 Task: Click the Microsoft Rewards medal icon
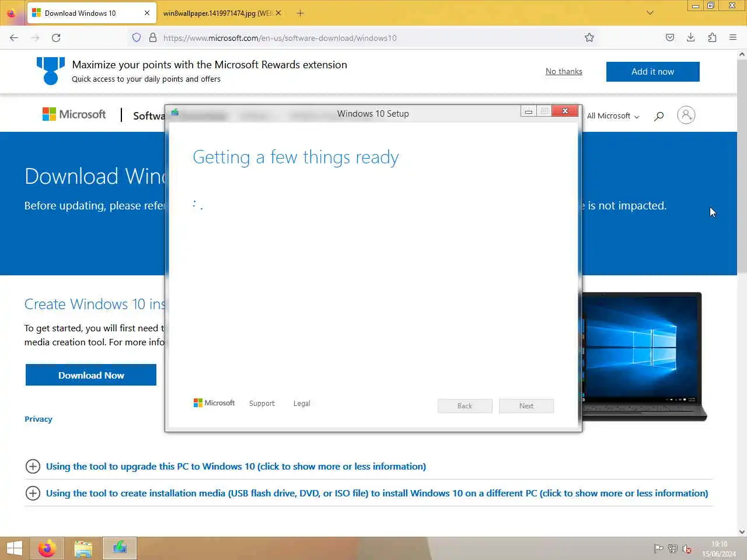coord(51,71)
